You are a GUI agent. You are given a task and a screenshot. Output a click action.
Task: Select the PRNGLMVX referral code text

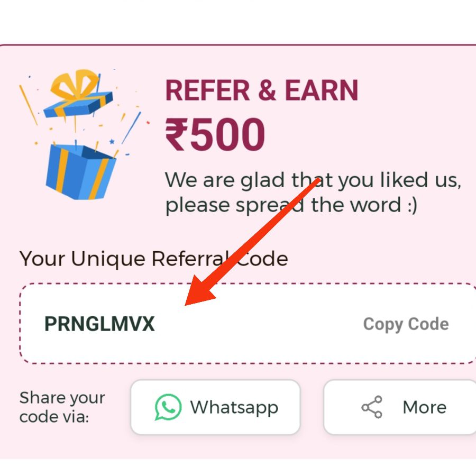point(99,324)
